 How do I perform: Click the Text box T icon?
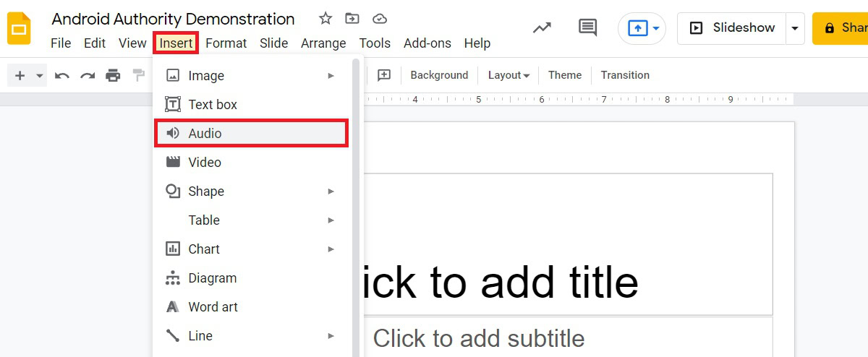tap(173, 104)
